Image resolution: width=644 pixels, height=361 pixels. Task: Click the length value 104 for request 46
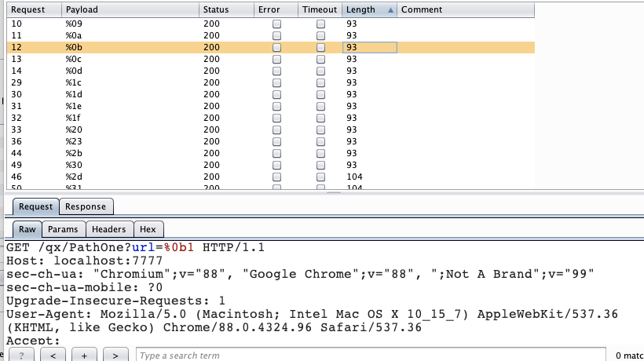(x=354, y=177)
